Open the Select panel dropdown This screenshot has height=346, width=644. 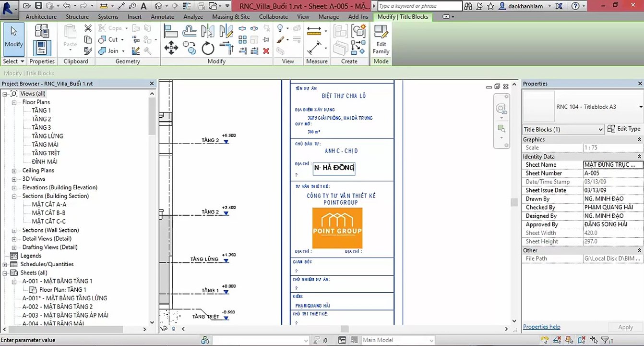pyautogui.click(x=13, y=62)
